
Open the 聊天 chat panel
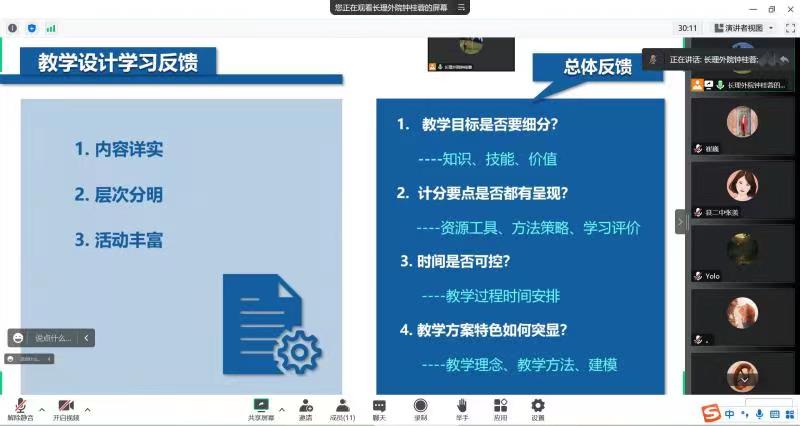379,408
